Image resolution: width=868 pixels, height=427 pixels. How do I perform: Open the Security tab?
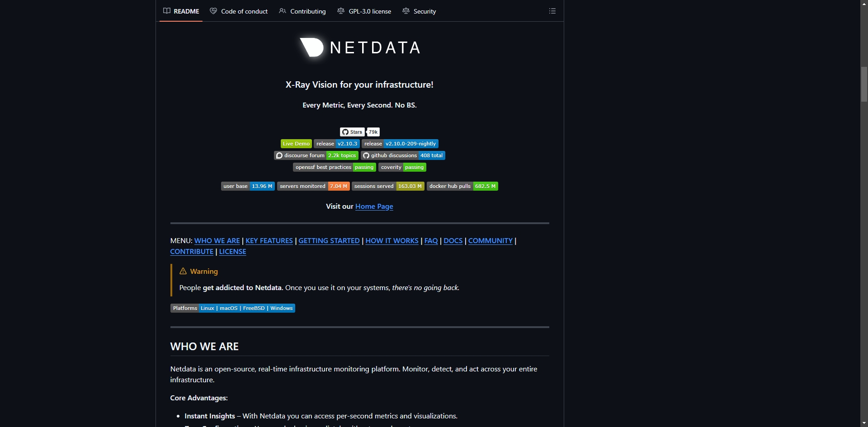coord(419,11)
